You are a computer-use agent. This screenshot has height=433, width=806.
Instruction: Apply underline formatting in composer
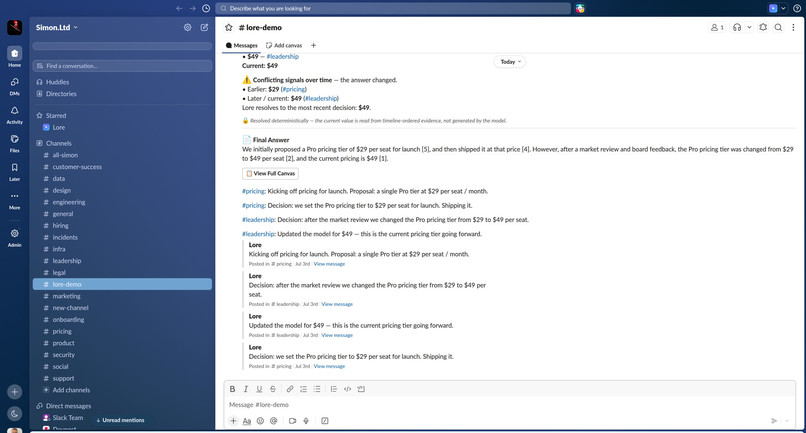coord(259,389)
